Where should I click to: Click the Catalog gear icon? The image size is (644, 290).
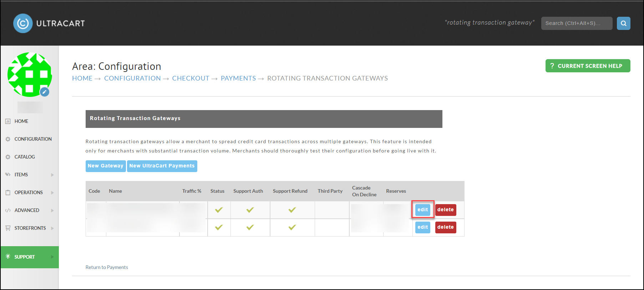(x=8, y=157)
